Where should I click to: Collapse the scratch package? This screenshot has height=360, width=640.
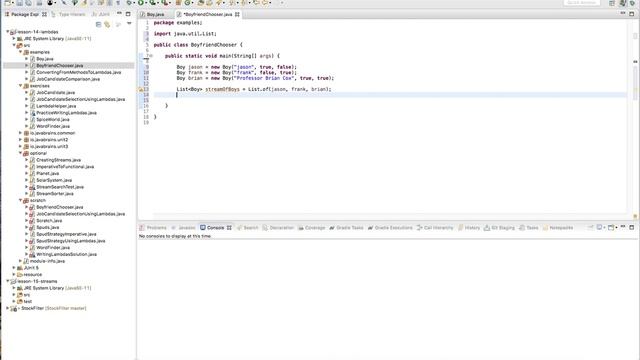[20, 200]
